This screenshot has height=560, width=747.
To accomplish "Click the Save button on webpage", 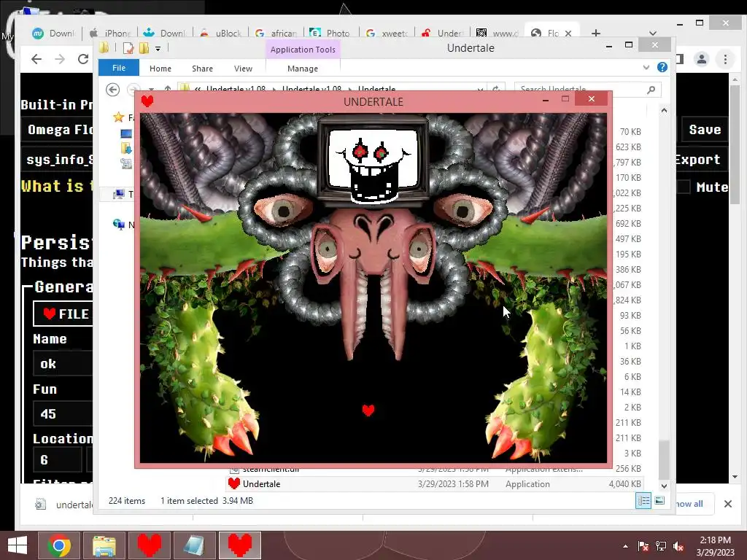I will click(x=705, y=130).
